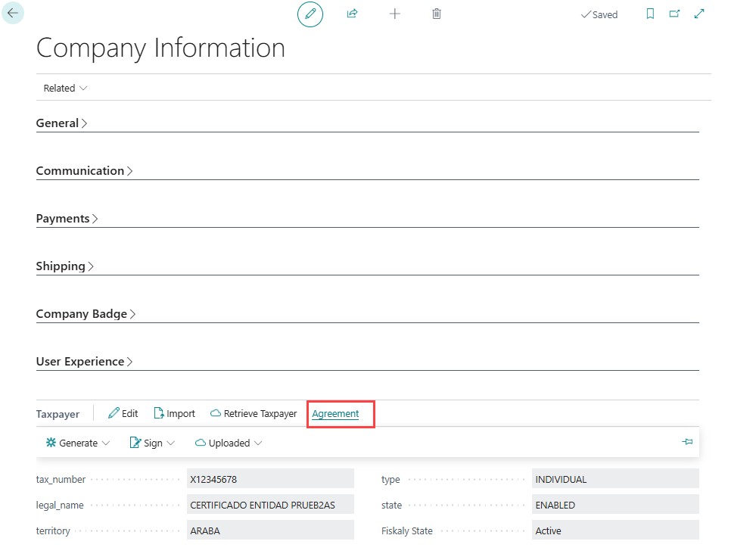This screenshot has height=560, width=753.
Task: Open the Sign dropdown
Action: [153, 443]
